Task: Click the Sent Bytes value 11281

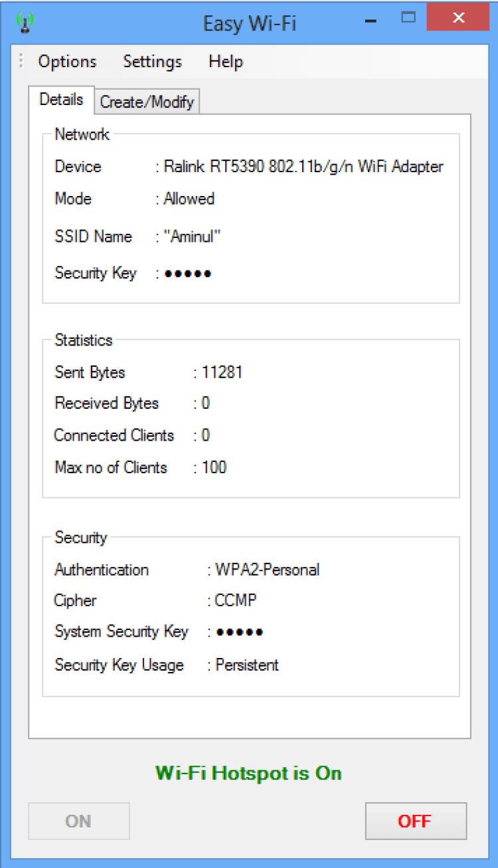Action: (222, 372)
